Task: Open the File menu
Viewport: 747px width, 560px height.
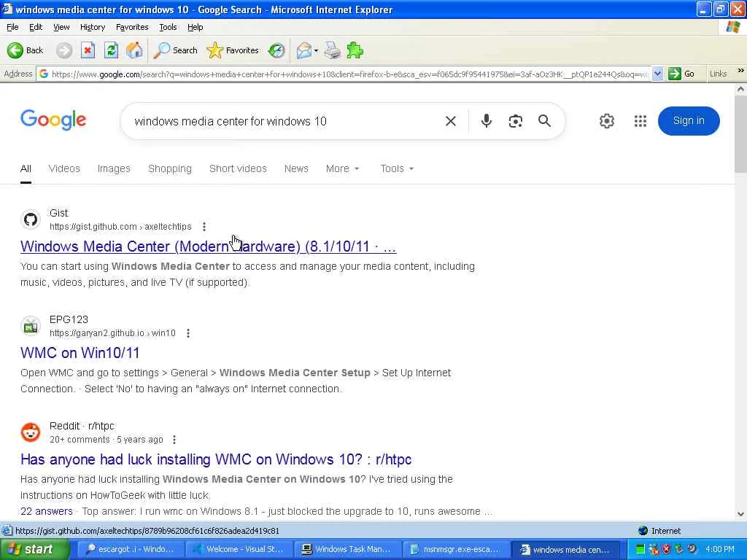Action: (12, 27)
